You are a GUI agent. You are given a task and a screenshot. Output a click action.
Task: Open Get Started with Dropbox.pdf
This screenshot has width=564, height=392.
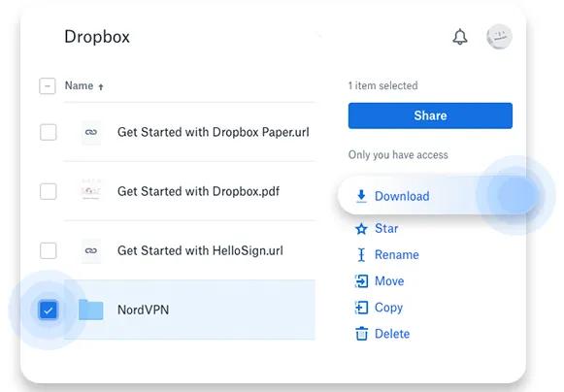[x=198, y=191]
